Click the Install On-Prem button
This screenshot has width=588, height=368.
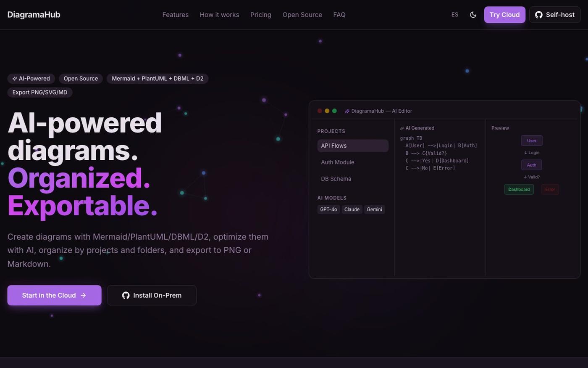click(x=152, y=295)
